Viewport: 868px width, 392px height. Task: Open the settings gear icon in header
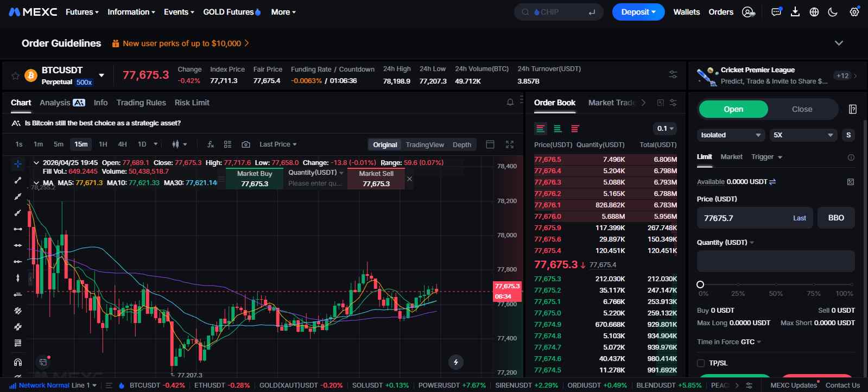[854, 12]
